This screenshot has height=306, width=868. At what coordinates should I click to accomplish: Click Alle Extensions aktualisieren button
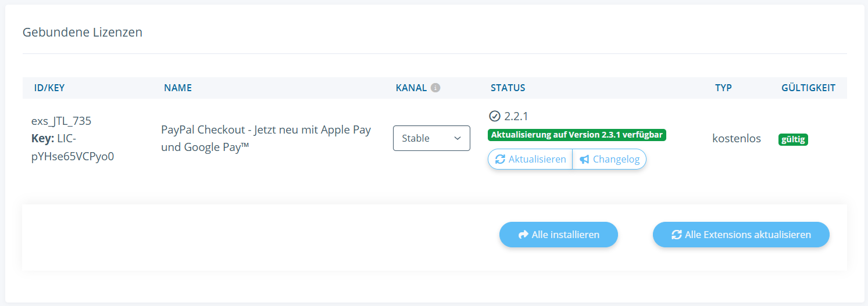pyautogui.click(x=741, y=235)
